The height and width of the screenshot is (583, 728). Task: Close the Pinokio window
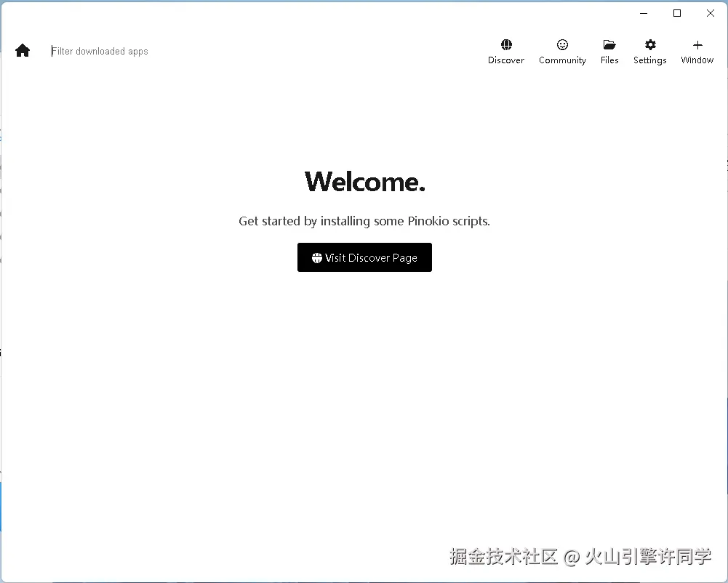711,14
